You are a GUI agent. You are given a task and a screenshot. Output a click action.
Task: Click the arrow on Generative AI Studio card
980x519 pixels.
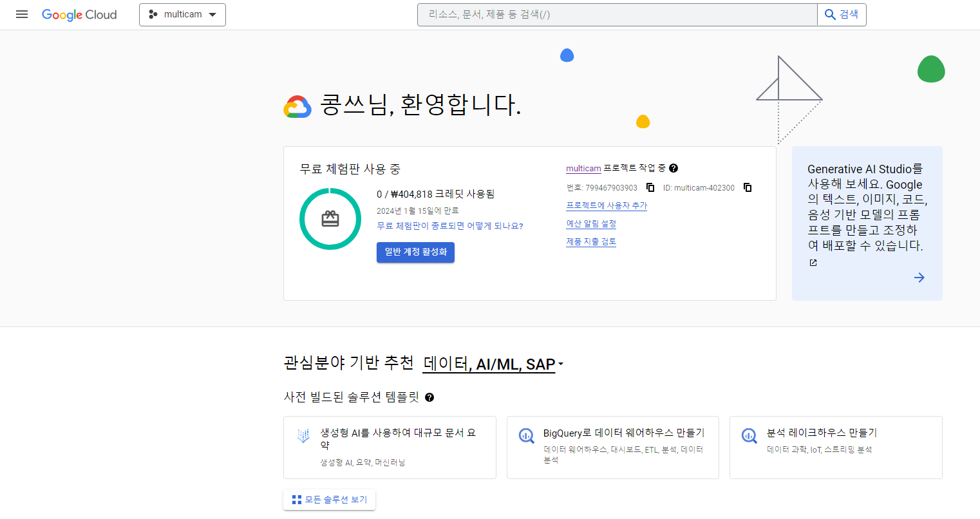click(919, 278)
